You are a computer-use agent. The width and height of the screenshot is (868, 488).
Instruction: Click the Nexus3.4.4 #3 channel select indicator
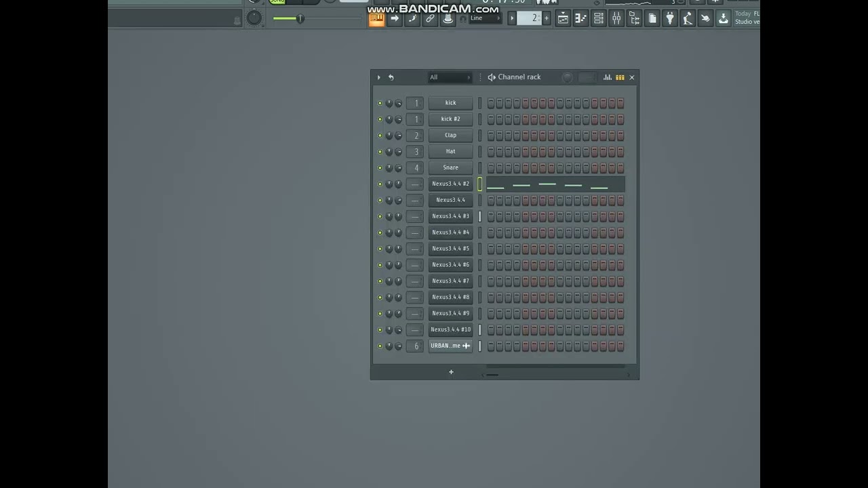point(479,217)
